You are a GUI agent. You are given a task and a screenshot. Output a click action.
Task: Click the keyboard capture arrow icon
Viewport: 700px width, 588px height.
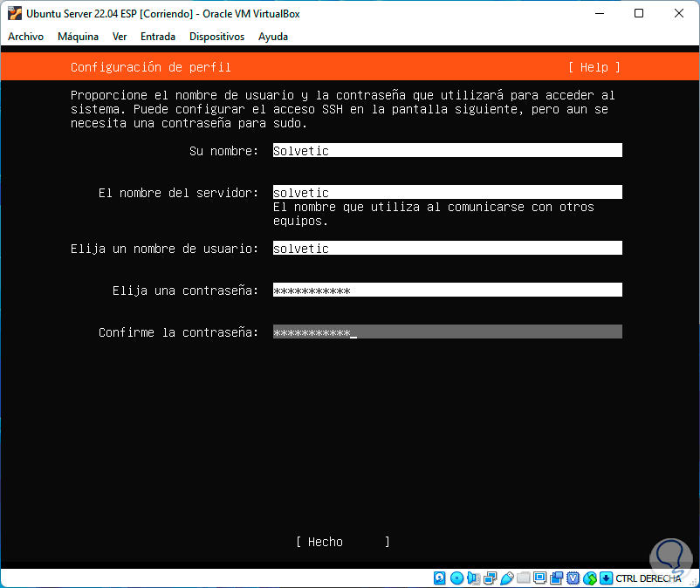(x=606, y=578)
